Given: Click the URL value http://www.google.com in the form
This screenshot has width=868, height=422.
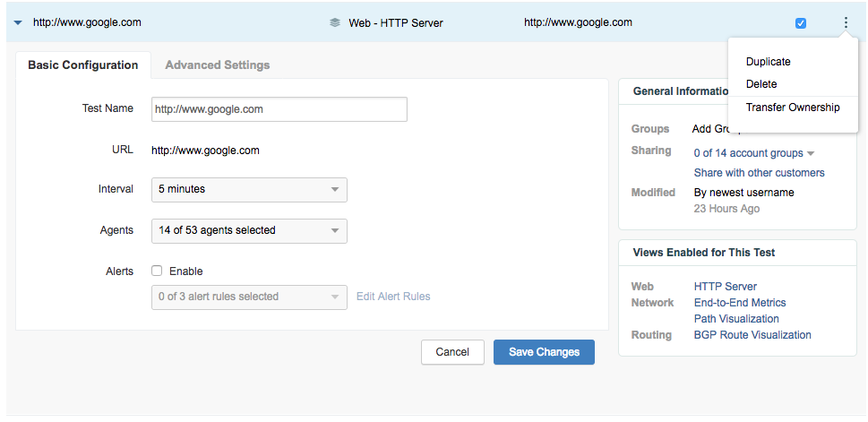Looking at the screenshot, I should [205, 151].
